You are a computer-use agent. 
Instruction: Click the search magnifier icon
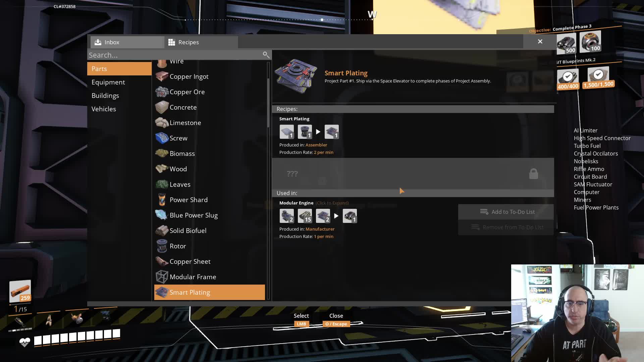pyautogui.click(x=266, y=55)
